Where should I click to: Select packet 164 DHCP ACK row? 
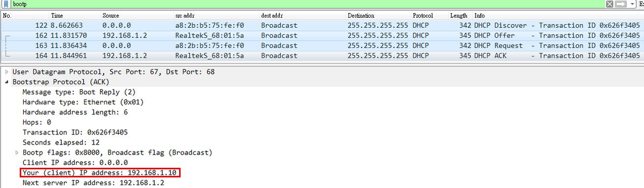click(x=322, y=56)
